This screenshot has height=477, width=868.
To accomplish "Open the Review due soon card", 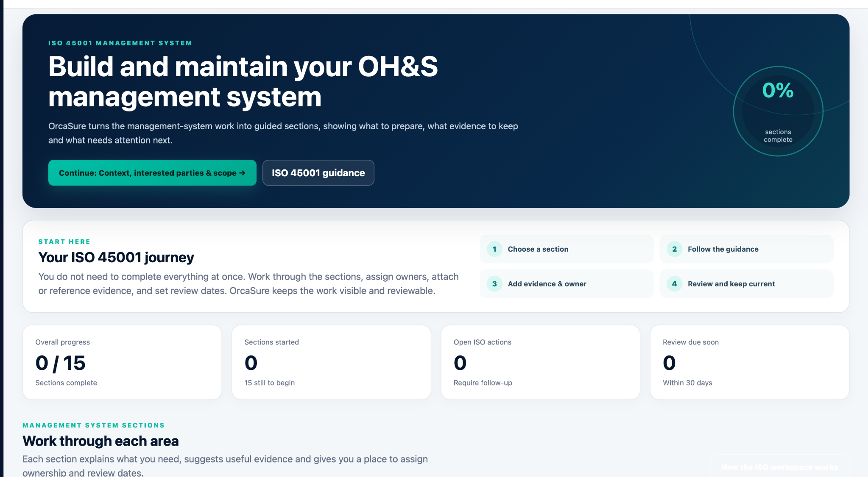I will [x=750, y=362].
